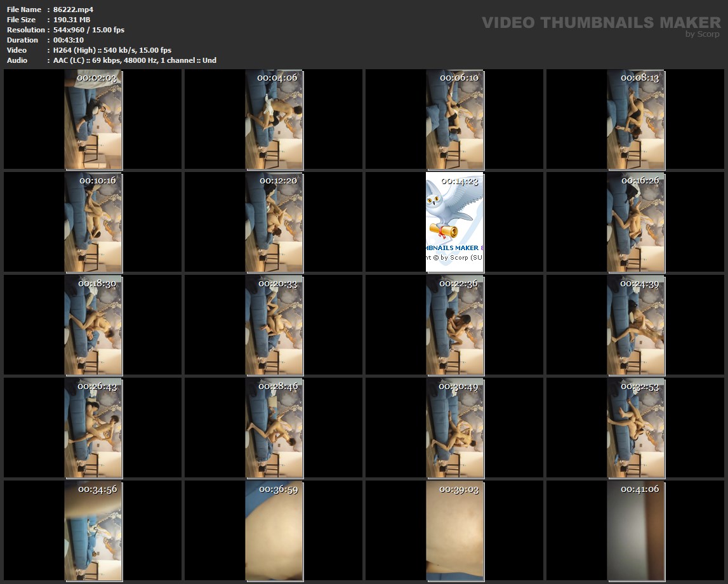Image resolution: width=728 pixels, height=584 pixels.
Task: Click the Video codec info line H264 (High)
Action: click(x=112, y=50)
